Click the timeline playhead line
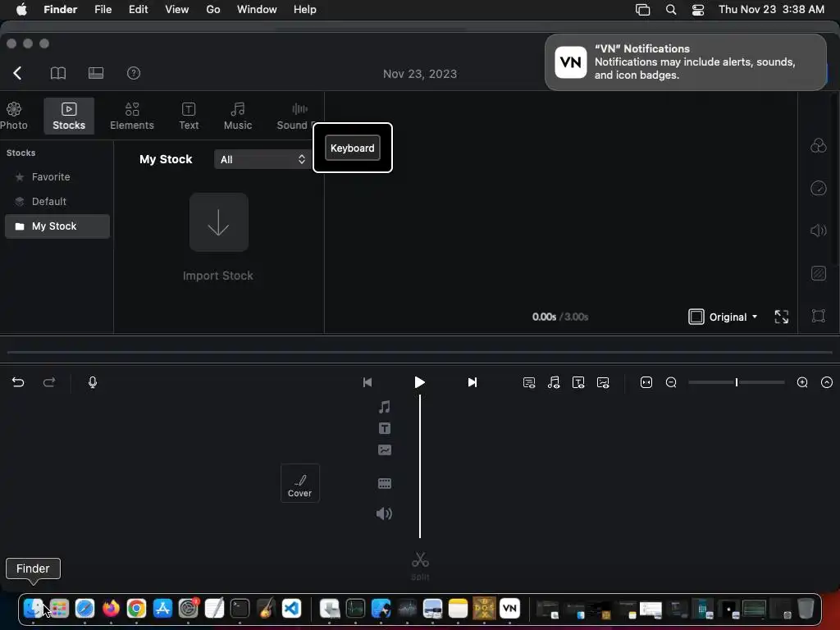 click(419, 466)
